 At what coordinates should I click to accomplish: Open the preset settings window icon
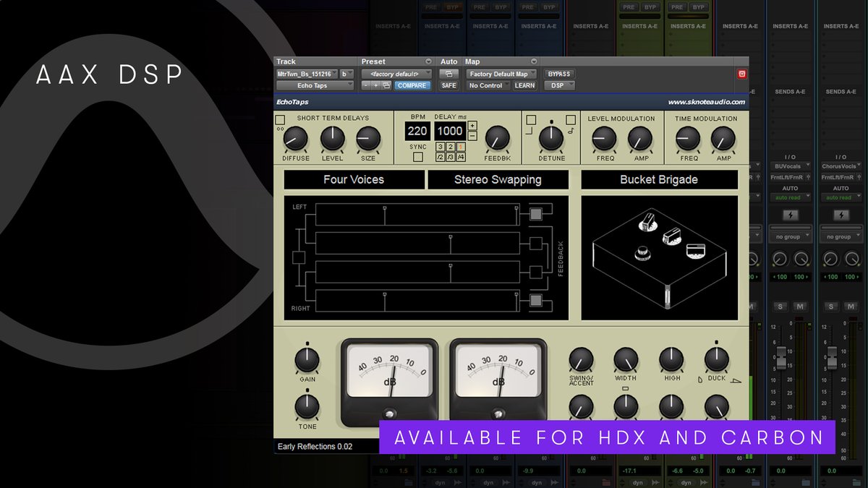pos(386,85)
